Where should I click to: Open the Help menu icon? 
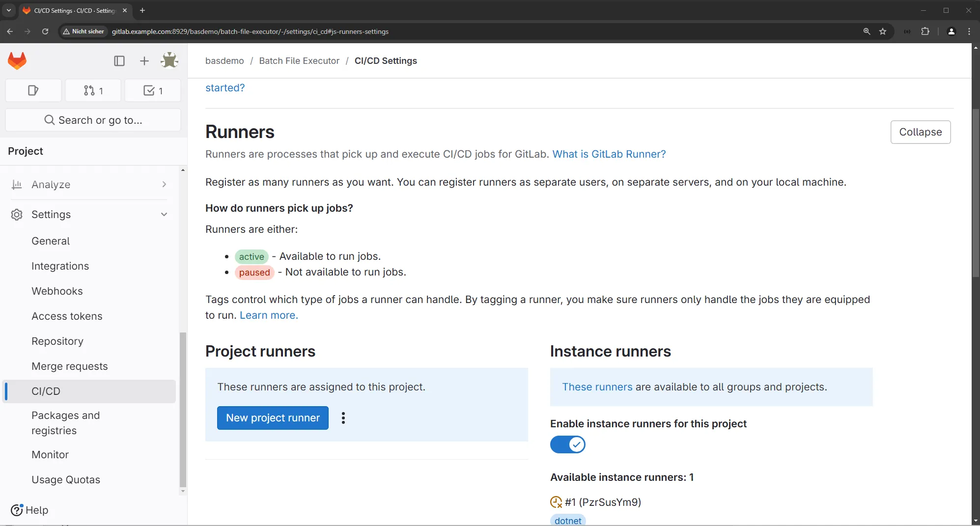(x=17, y=510)
